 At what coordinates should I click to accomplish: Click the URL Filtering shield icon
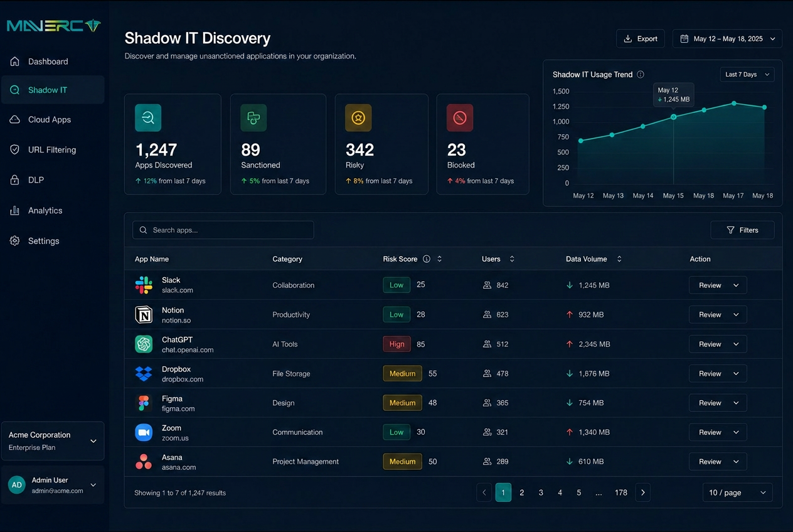pyautogui.click(x=14, y=150)
